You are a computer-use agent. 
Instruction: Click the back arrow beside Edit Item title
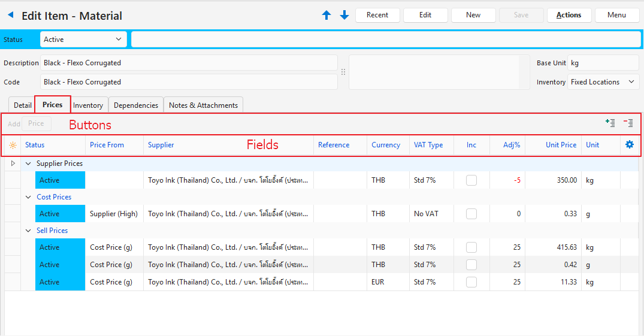point(10,16)
